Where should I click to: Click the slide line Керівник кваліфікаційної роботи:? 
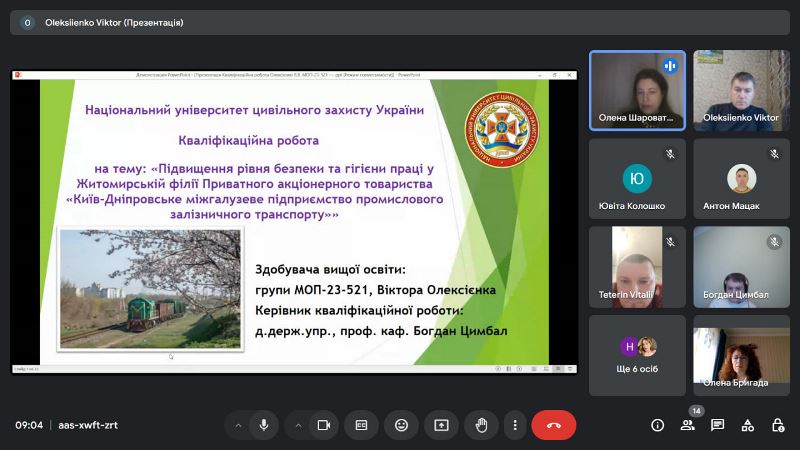(359, 311)
